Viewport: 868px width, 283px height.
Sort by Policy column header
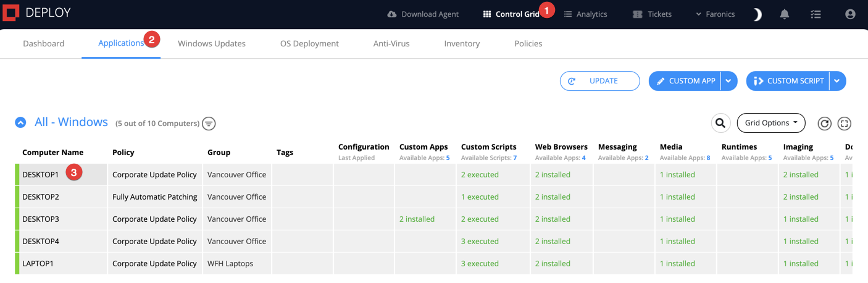pyautogui.click(x=123, y=152)
